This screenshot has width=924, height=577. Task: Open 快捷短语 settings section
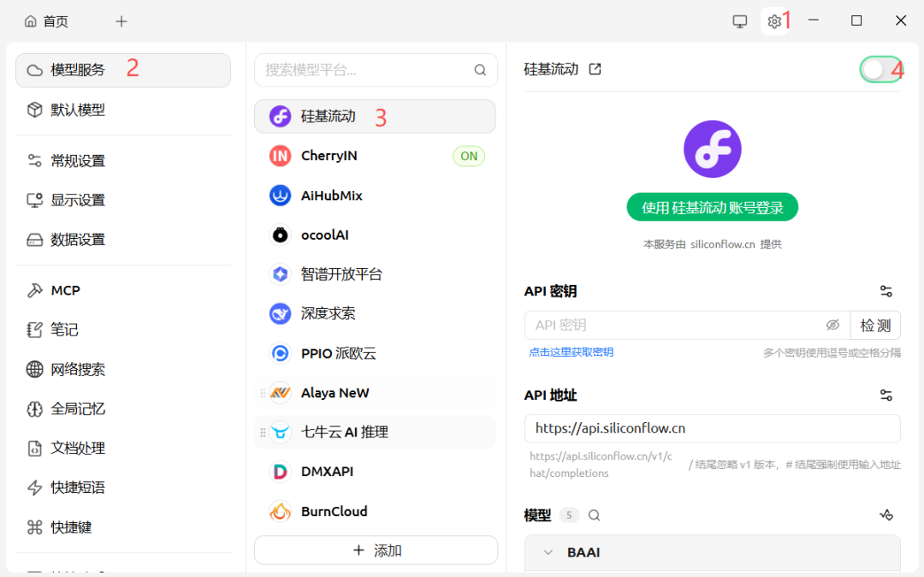point(123,487)
